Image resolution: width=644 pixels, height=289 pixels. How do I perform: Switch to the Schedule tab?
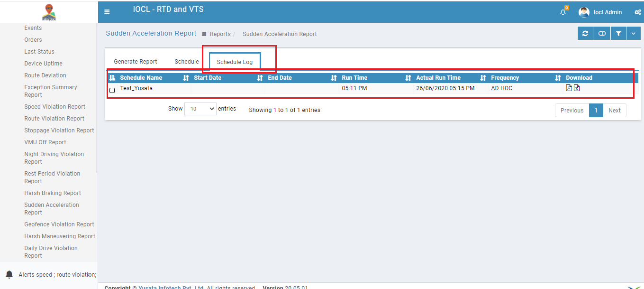coord(187,62)
